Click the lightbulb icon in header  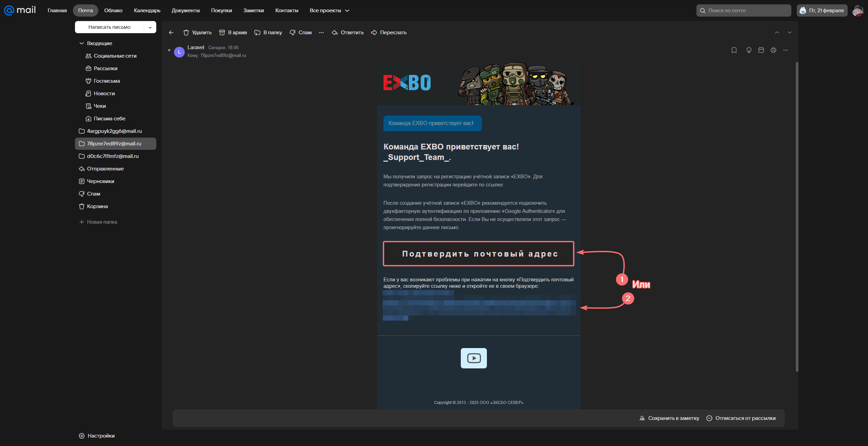[749, 50]
